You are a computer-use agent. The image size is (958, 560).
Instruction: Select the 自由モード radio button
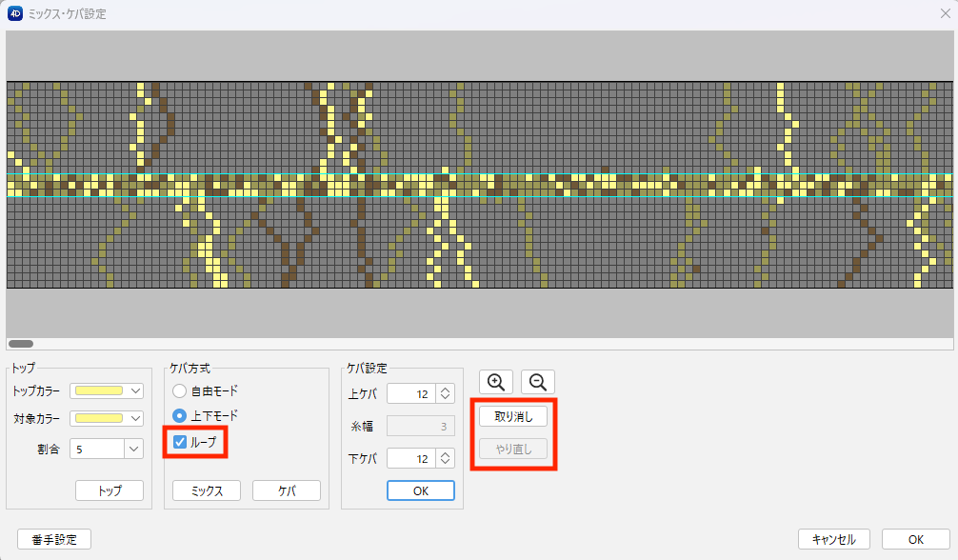(x=179, y=390)
